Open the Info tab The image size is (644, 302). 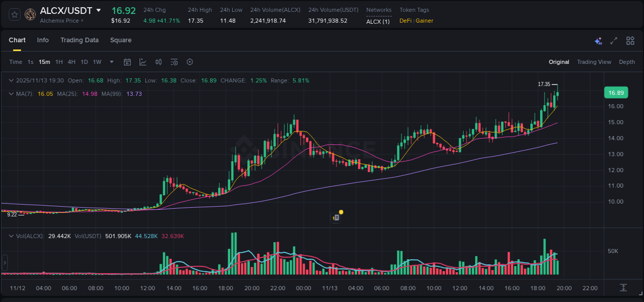click(x=43, y=40)
